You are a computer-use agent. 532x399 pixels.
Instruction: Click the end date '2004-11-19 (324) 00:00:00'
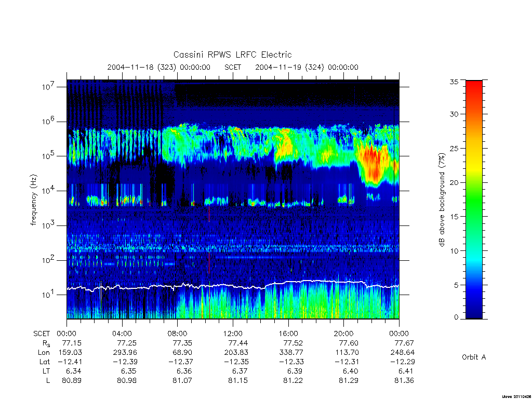[x=307, y=67]
